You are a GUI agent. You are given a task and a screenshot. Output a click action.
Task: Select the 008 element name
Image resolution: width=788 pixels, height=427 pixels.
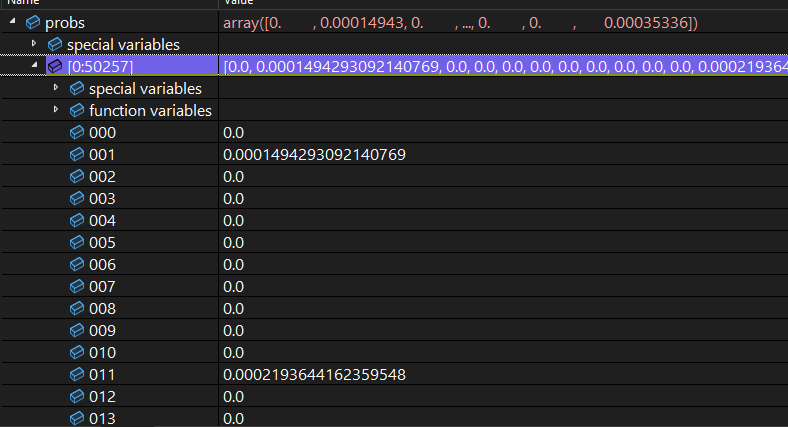[x=103, y=308]
